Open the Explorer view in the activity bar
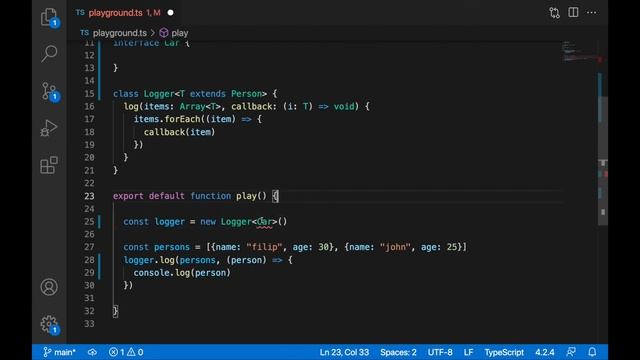This screenshot has width=640, height=360. [49, 18]
